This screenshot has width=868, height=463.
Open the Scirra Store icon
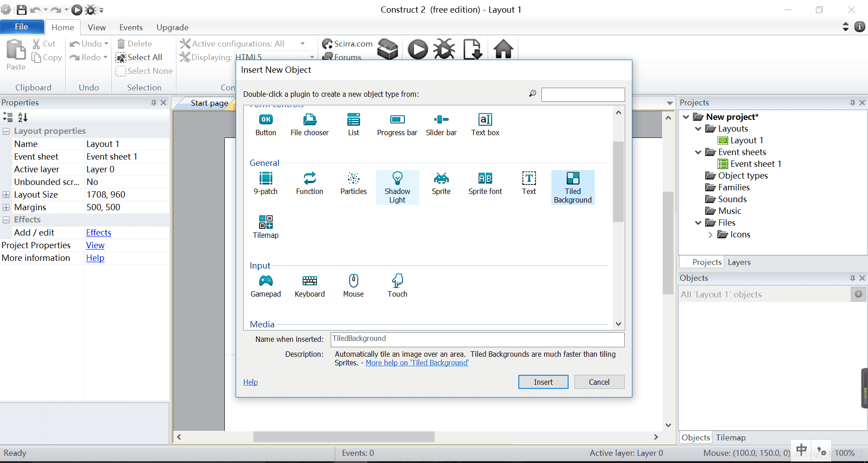[388, 49]
